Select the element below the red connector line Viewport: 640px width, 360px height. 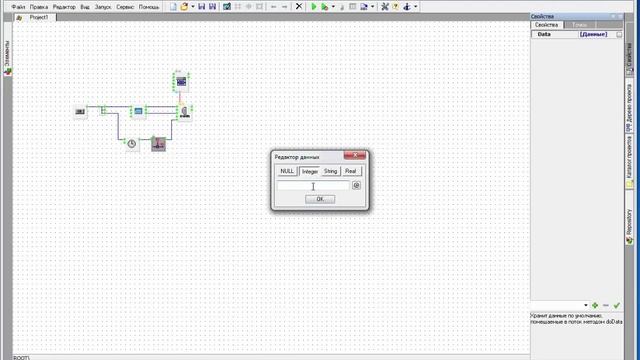(x=184, y=112)
